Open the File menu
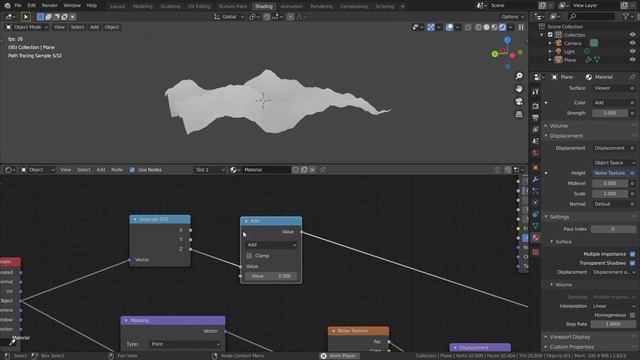Viewport: 640px width, 360px height. (18, 5)
